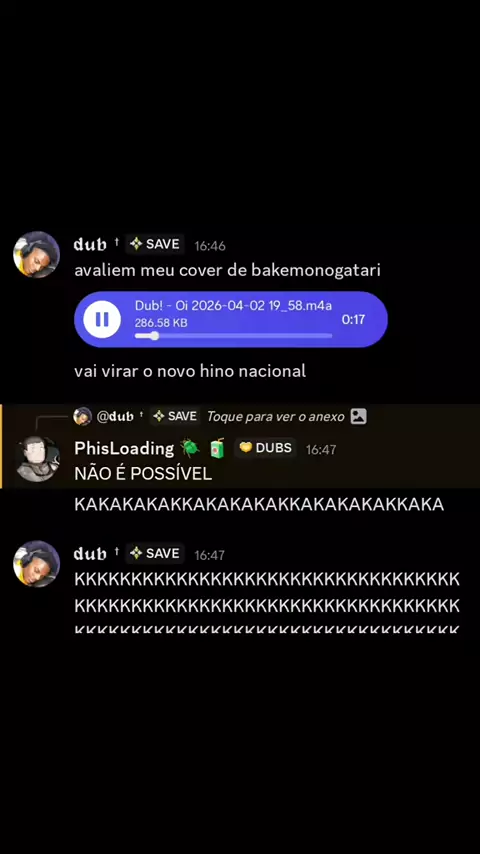The width and height of the screenshot is (480, 854).
Task: Tap the green beetle emoji next to PhisLoading
Action: click(190, 448)
